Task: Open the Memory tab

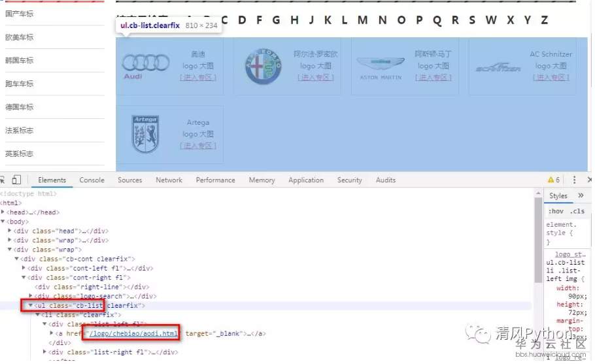Action: pos(262,180)
